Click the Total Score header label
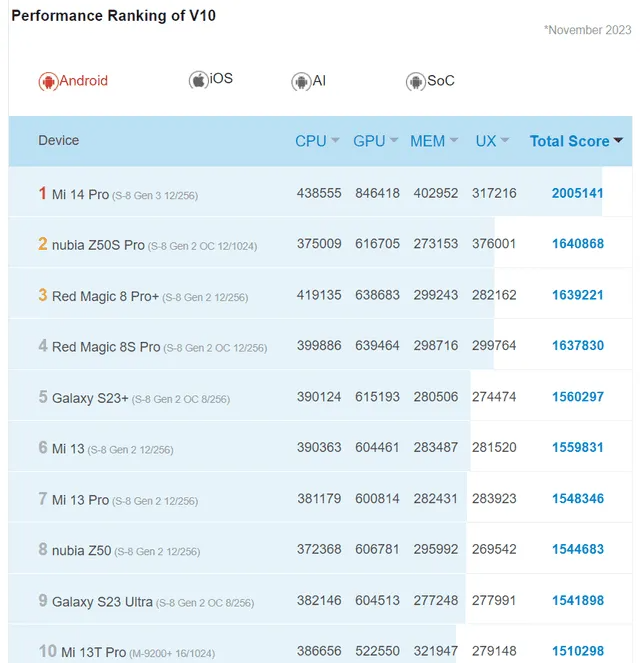This screenshot has height=663, width=640. tap(569, 141)
